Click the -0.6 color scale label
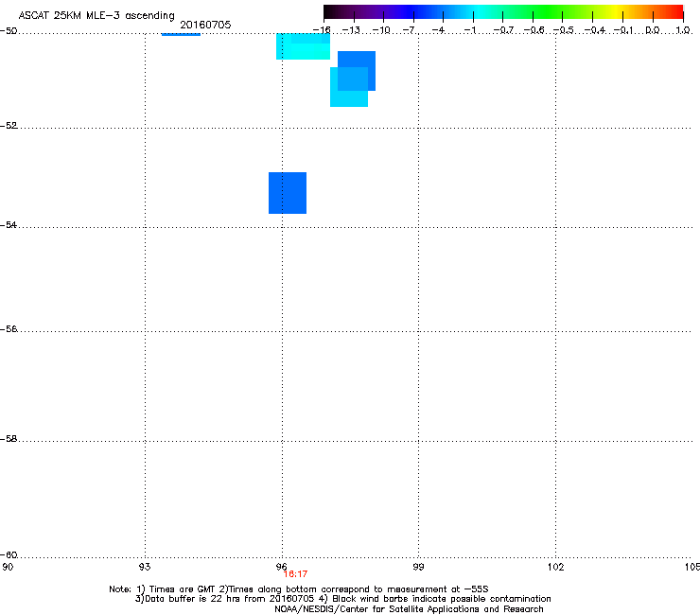700x615 pixels. click(534, 30)
